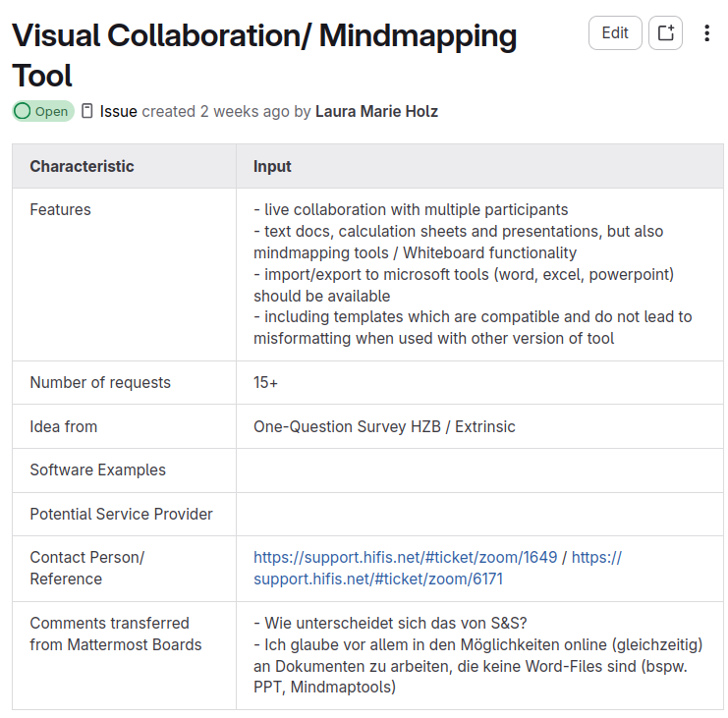The image size is (728, 718).
Task: Click the 'Contact Person/ Reference' row label
Action: tap(86, 568)
